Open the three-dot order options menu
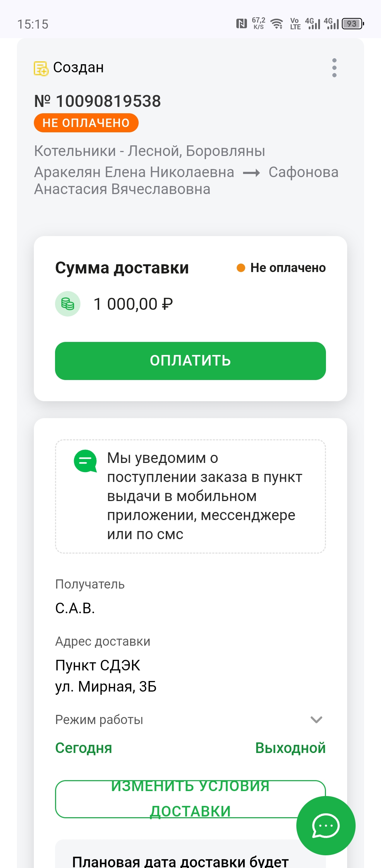Viewport: 381px width, 868px height. pos(334,68)
